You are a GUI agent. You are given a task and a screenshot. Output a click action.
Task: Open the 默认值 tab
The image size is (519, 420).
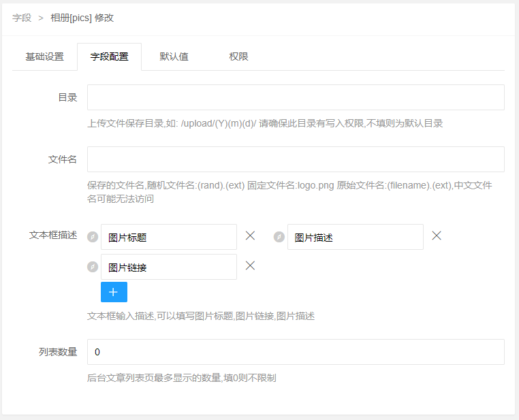point(174,56)
